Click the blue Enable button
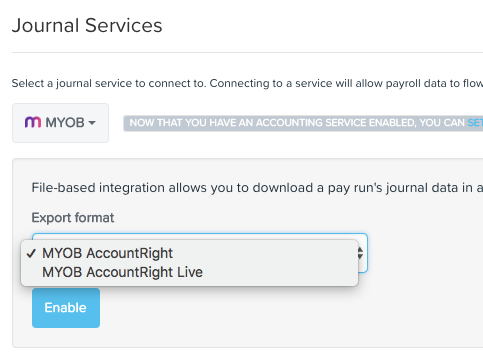Viewport: 483px width, 361px height. click(66, 308)
